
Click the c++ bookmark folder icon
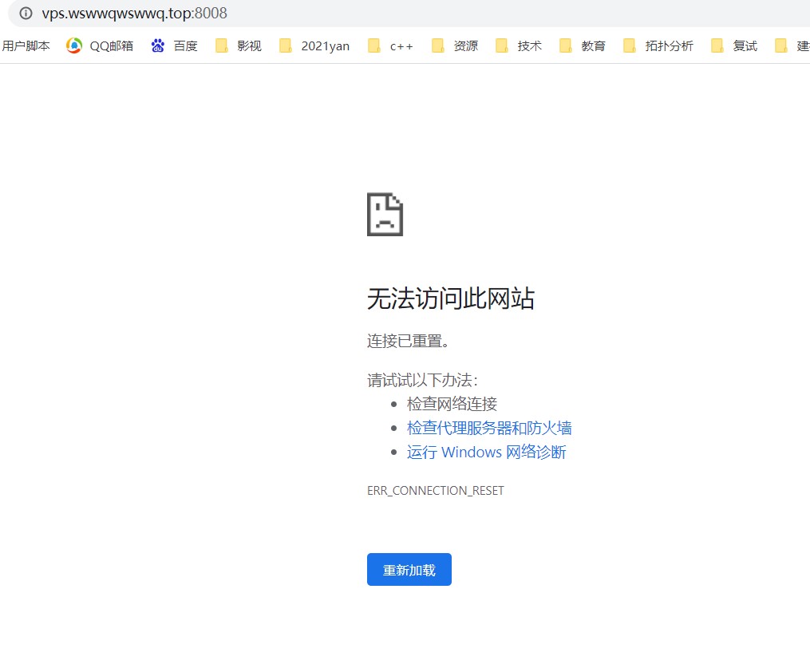(373, 45)
